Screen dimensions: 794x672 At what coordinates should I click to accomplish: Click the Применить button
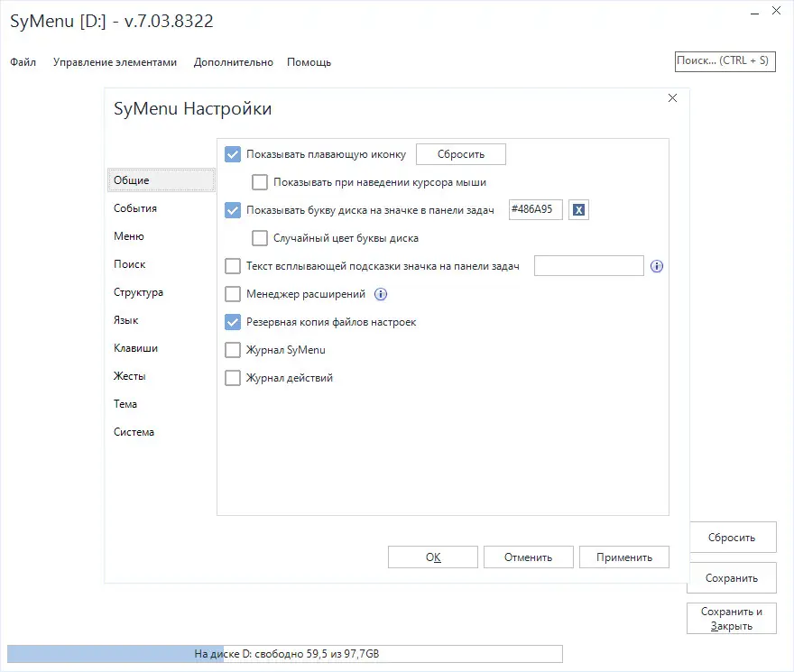(624, 557)
